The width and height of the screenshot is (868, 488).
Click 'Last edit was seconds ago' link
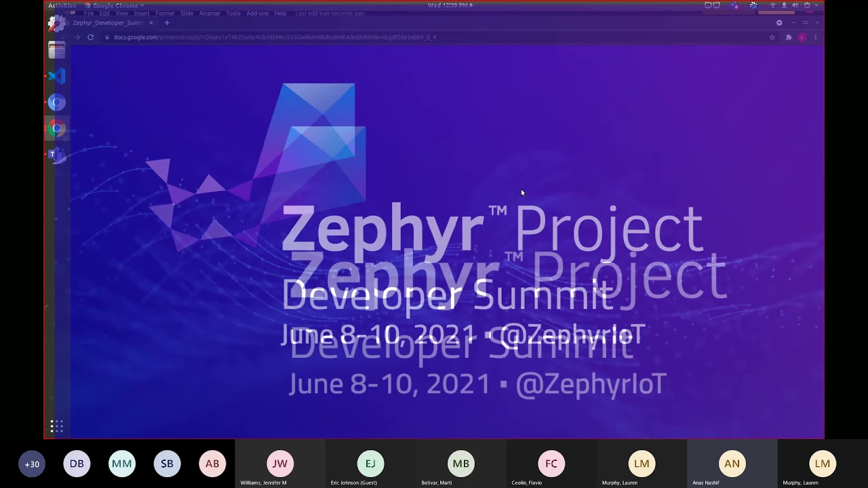pos(330,13)
